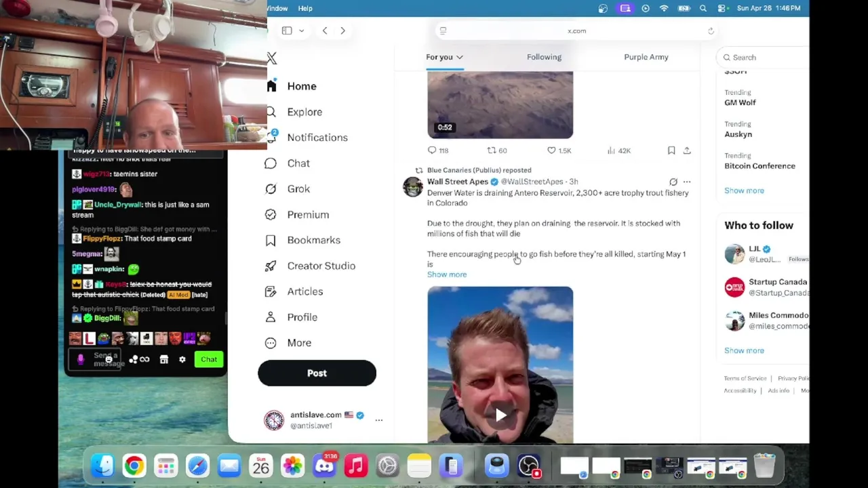This screenshot has width=868, height=488.
Task: Open Explore in the sidebar
Action: pos(304,112)
